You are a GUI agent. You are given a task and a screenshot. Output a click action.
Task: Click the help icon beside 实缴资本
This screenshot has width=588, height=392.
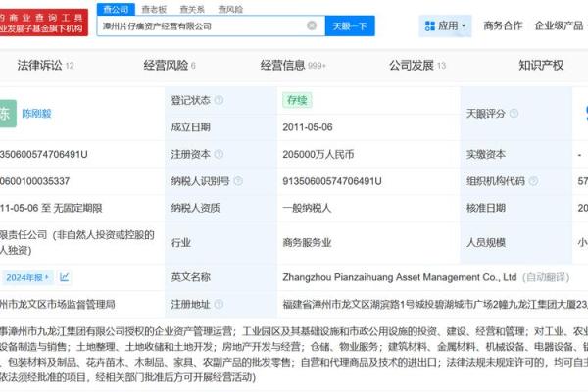515,154
